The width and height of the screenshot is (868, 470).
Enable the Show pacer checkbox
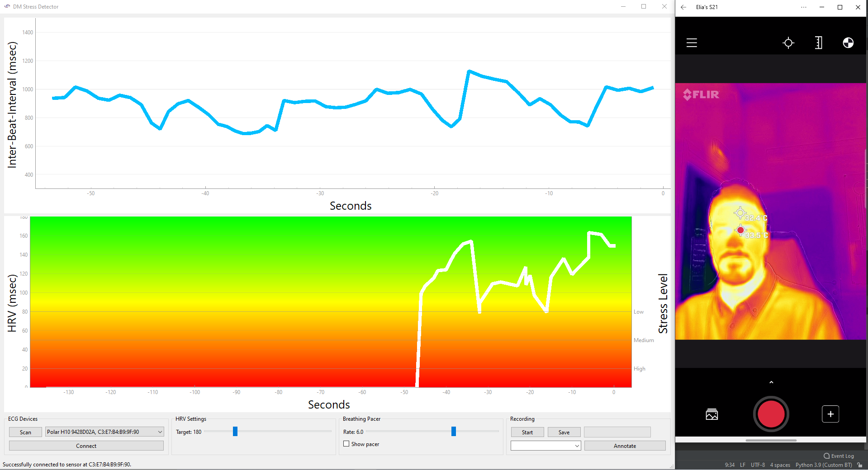[346, 444]
